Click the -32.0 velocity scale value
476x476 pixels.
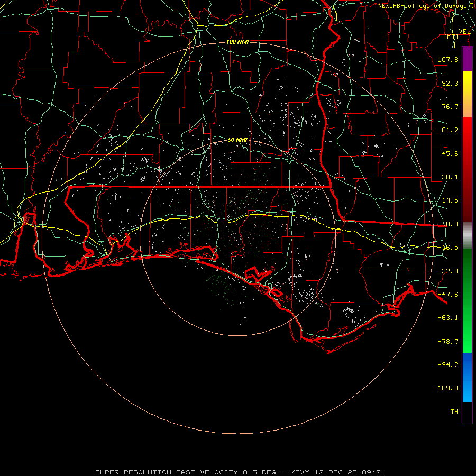point(448,271)
